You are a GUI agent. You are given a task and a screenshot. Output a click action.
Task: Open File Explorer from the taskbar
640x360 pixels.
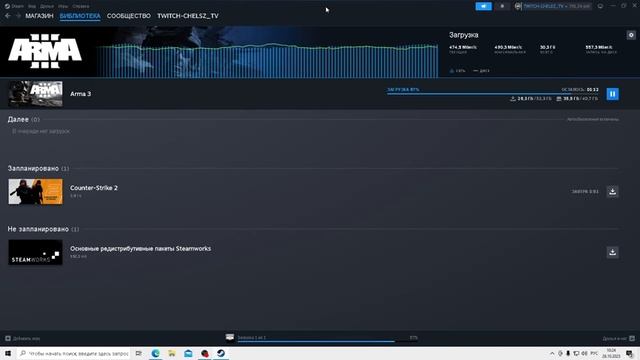(172, 353)
